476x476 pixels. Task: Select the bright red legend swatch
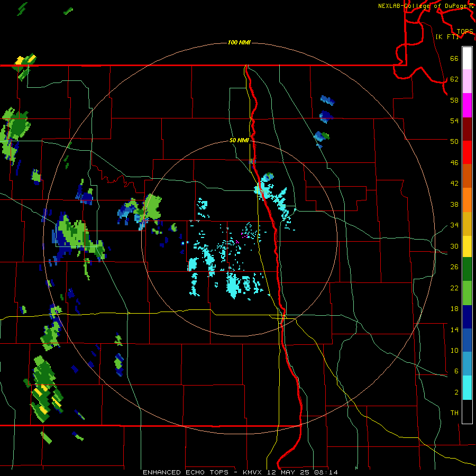(467, 152)
